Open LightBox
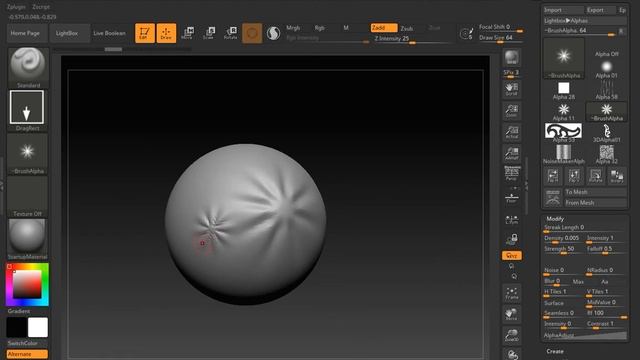Screen dimensions: 640x360 [69, 33]
